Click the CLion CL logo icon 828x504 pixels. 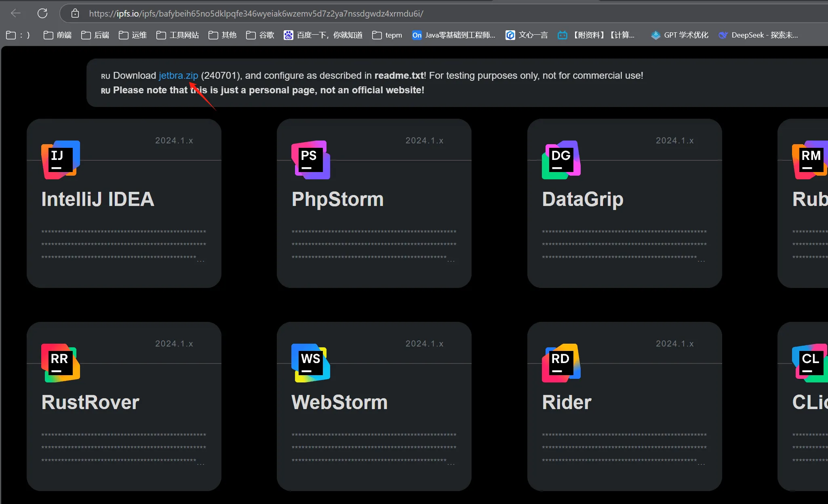(810, 363)
